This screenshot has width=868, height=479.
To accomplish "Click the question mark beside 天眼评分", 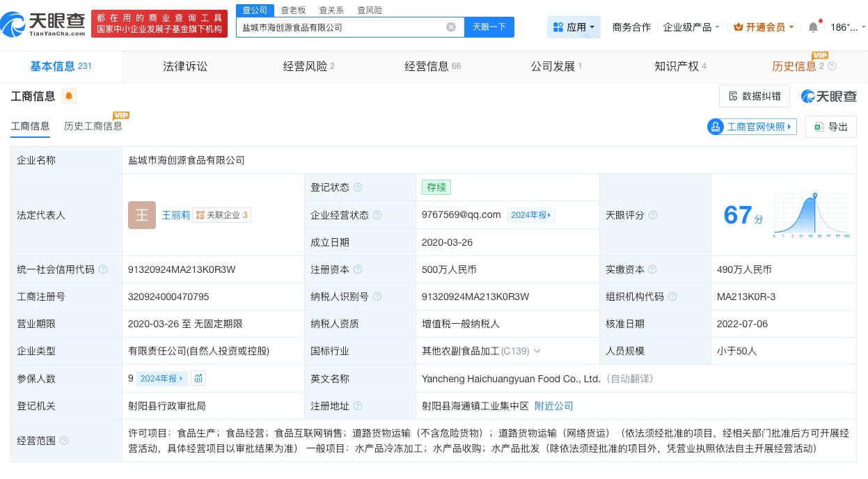I will pos(652,215).
